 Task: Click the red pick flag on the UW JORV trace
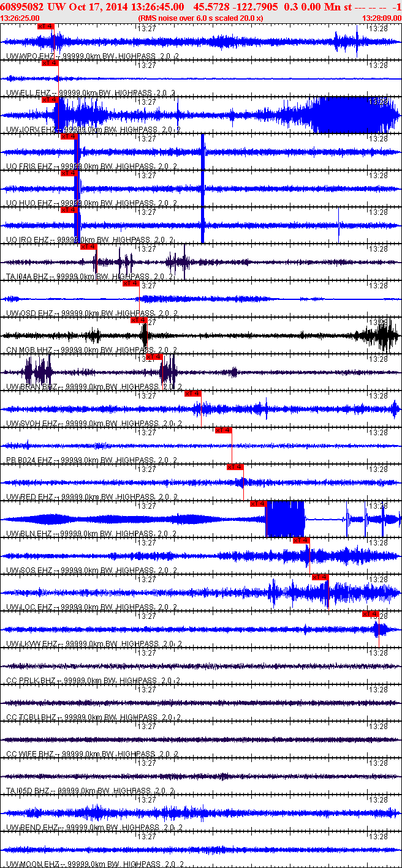point(50,100)
